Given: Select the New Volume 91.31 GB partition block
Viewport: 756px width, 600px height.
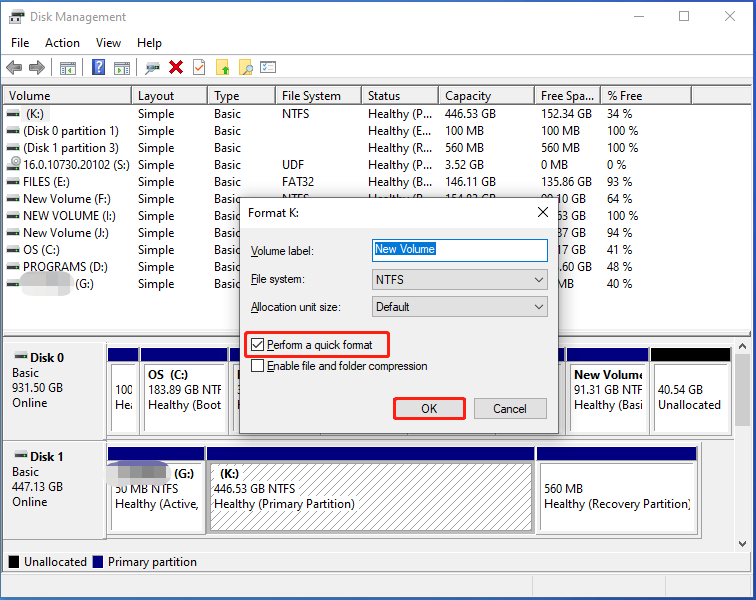Looking at the screenshot, I should (608, 390).
